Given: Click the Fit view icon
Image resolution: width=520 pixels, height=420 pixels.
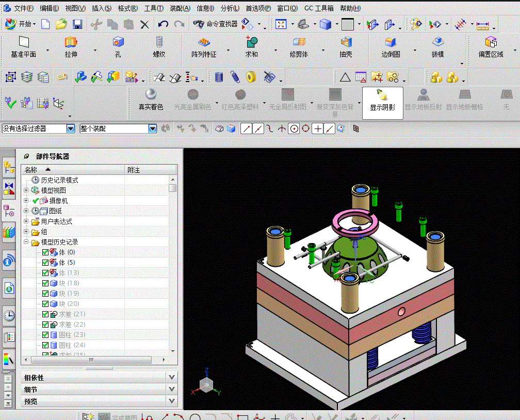Looking at the screenshot, I should point(281,24).
